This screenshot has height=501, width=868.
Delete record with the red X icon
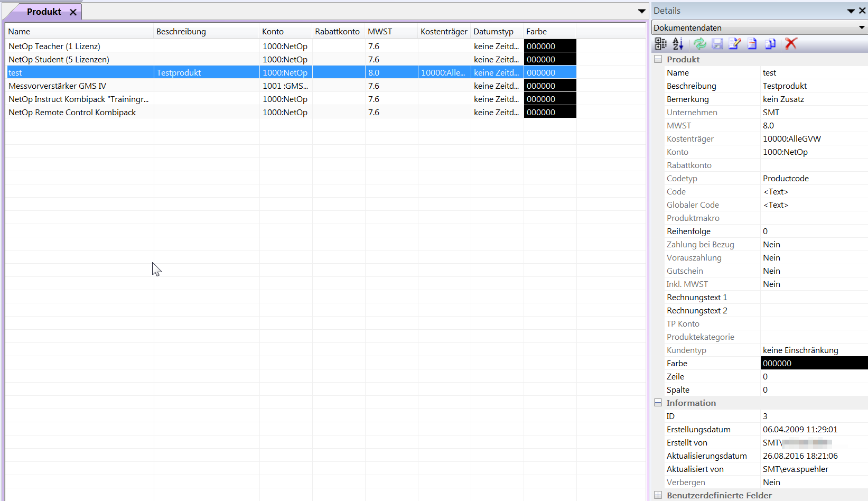point(791,44)
